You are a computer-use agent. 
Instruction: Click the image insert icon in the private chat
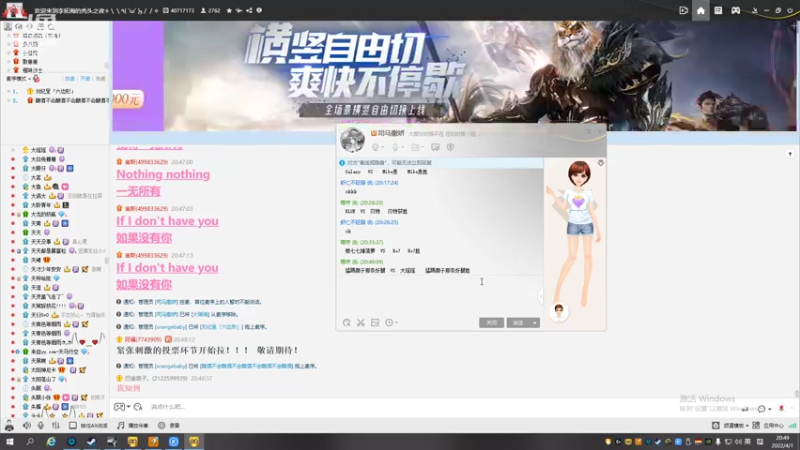[x=375, y=322]
